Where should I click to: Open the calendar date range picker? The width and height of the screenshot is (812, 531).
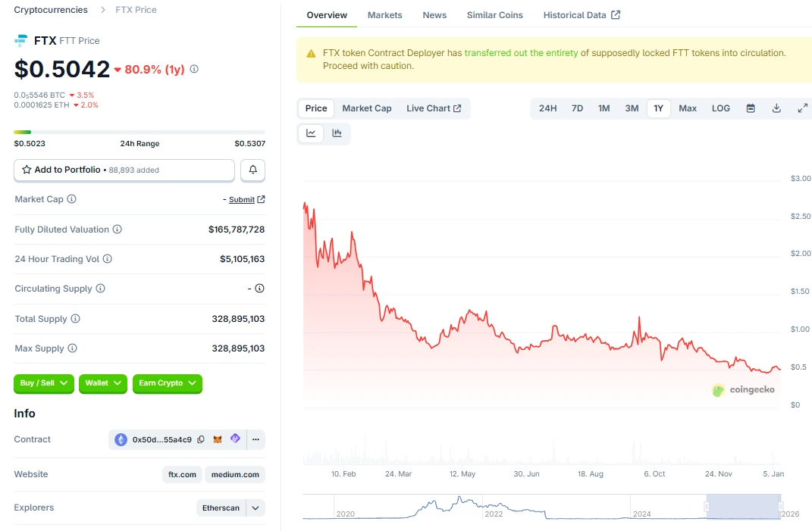pyautogui.click(x=750, y=108)
